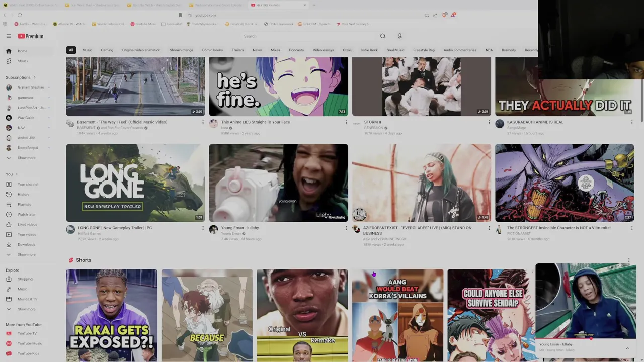Open This Anime LIES Straight video title

256,122
